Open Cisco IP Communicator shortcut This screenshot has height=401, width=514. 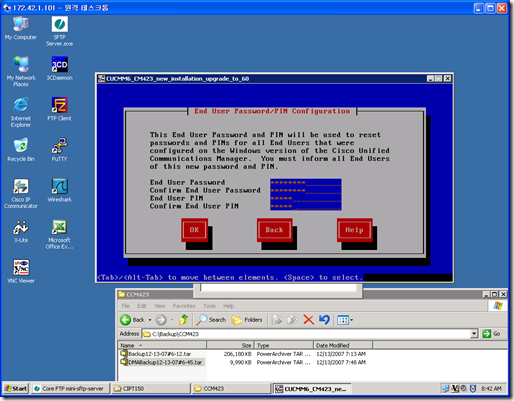coord(21,193)
